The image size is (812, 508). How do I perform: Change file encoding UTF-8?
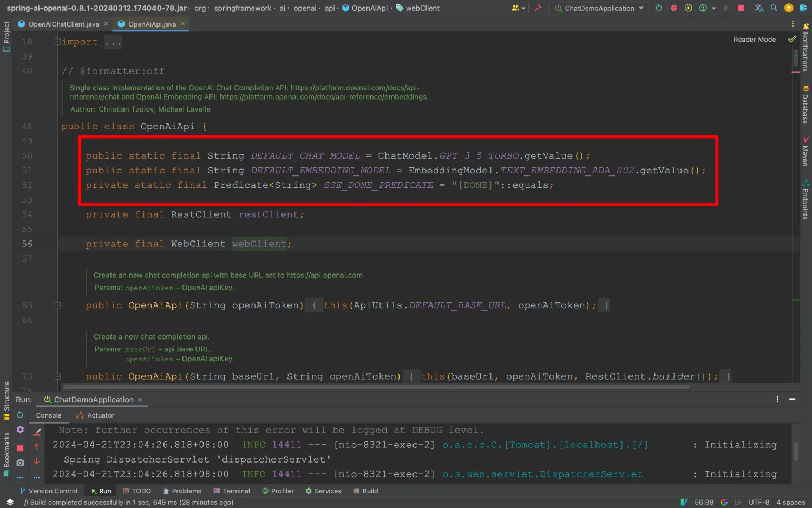(759, 502)
